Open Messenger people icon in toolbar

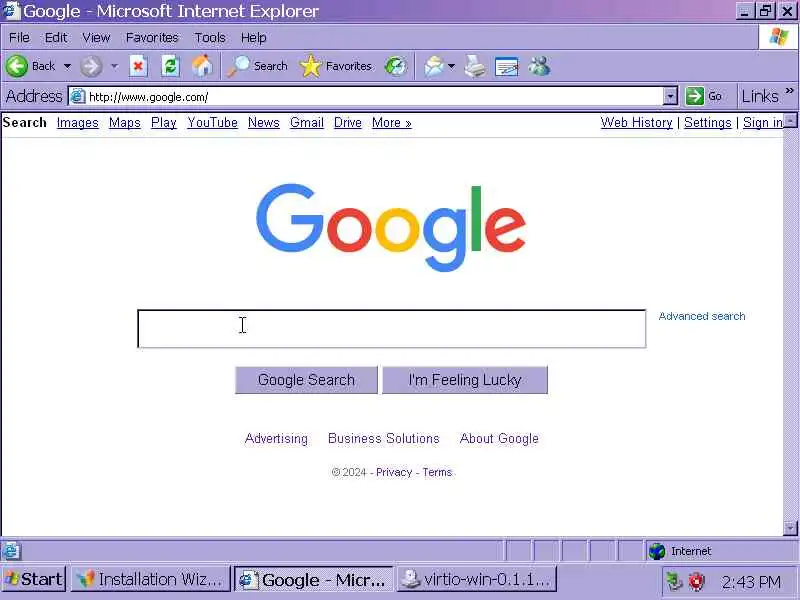click(539, 66)
